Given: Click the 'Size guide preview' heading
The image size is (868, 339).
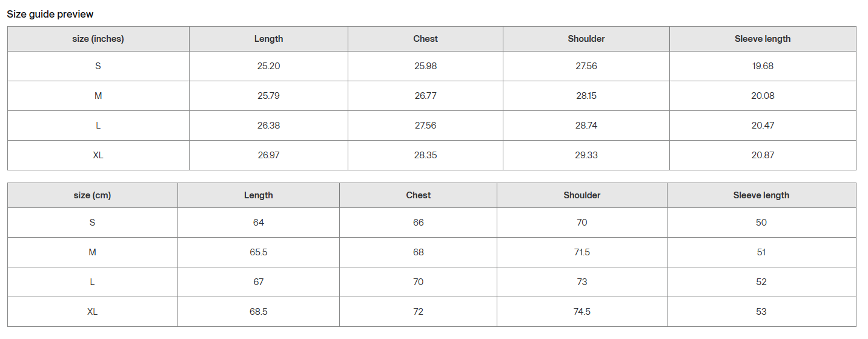Looking at the screenshot, I should [x=50, y=14].
